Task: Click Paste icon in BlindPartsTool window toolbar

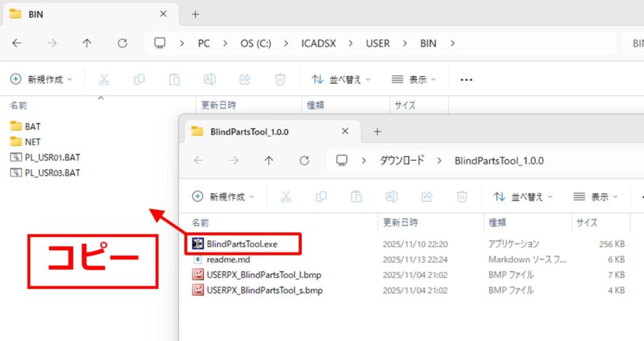Action: pyautogui.click(x=356, y=197)
